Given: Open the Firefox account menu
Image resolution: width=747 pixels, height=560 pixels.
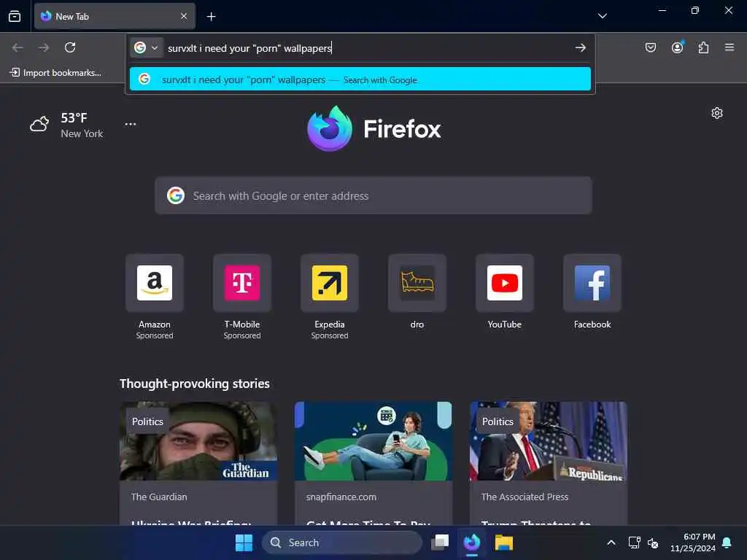Looking at the screenshot, I should tap(677, 47).
